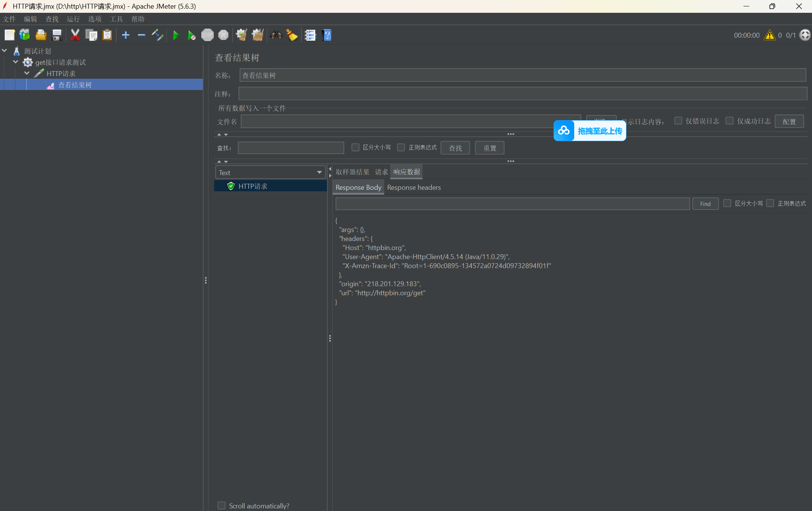
Task: Check Scroll automatically option
Action: pyautogui.click(x=222, y=505)
